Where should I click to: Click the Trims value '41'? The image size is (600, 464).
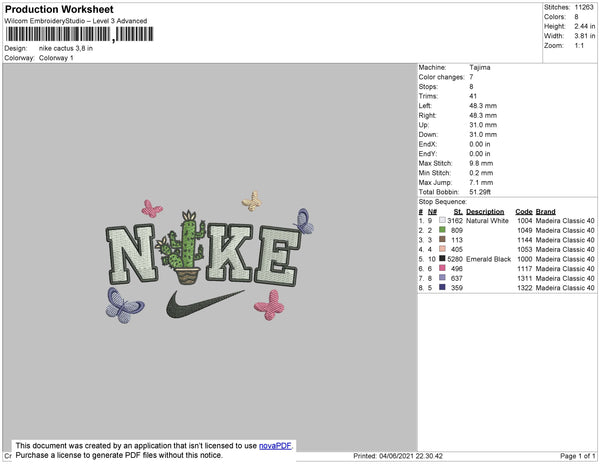tap(473, 96)
